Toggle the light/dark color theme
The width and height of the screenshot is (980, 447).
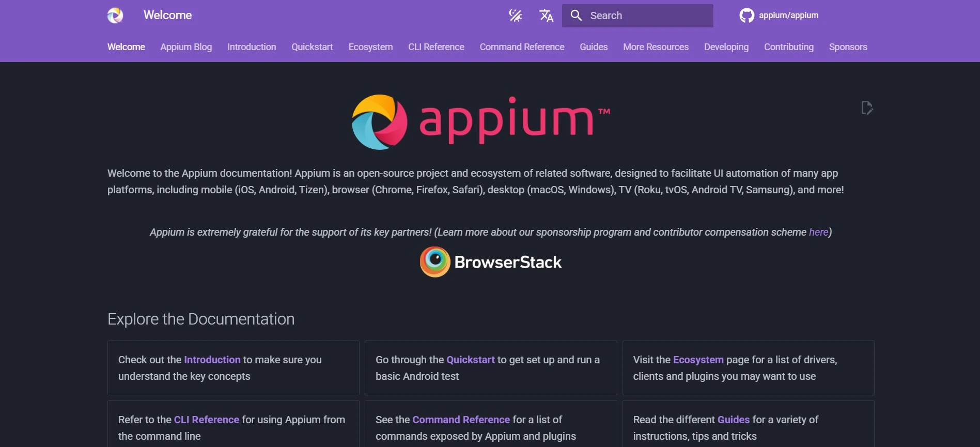(x=515, y=16)
